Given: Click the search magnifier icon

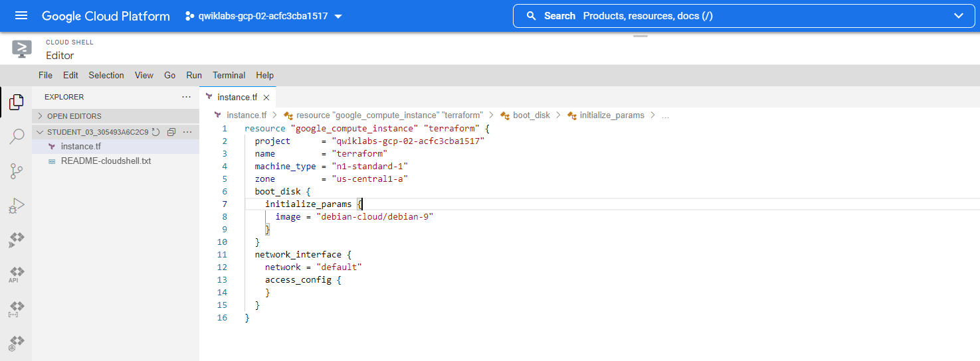Looking at the screenshot, I should [531, 16].
